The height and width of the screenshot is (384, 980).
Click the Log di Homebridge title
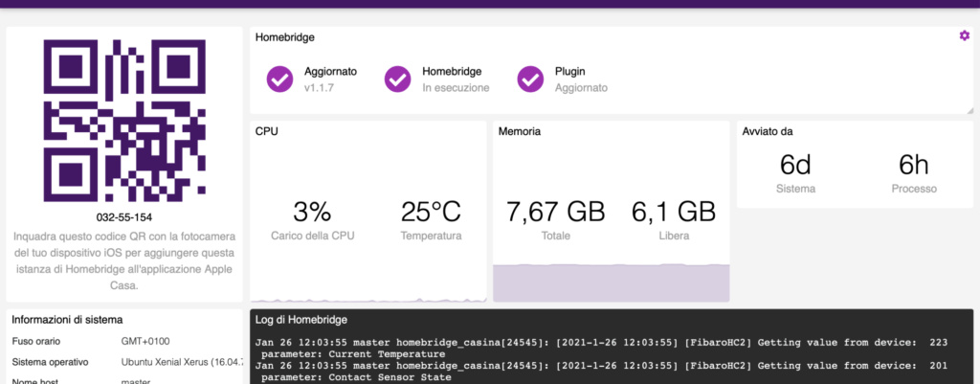click(x=301, y=320)
